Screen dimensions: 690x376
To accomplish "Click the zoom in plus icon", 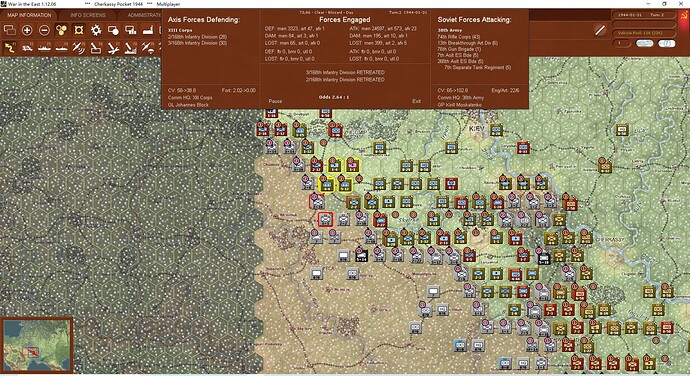I will [x=27, y=30].
